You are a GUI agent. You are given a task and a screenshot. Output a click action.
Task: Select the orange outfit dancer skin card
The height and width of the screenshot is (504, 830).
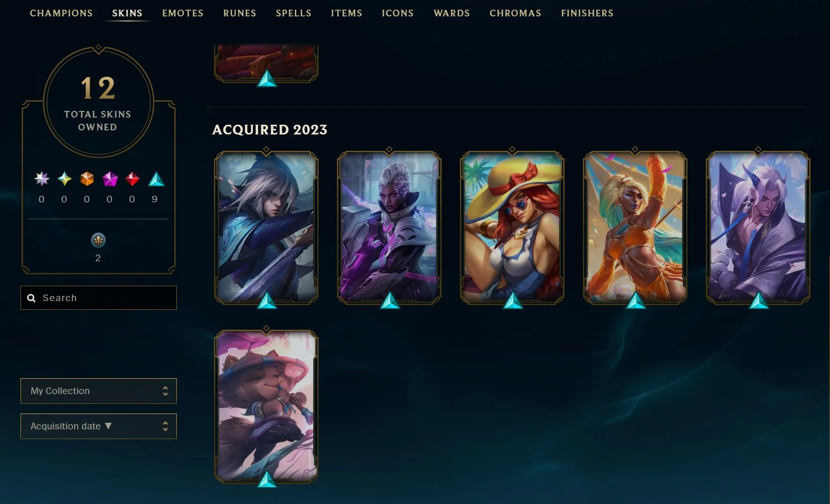[x=635, y=227]
